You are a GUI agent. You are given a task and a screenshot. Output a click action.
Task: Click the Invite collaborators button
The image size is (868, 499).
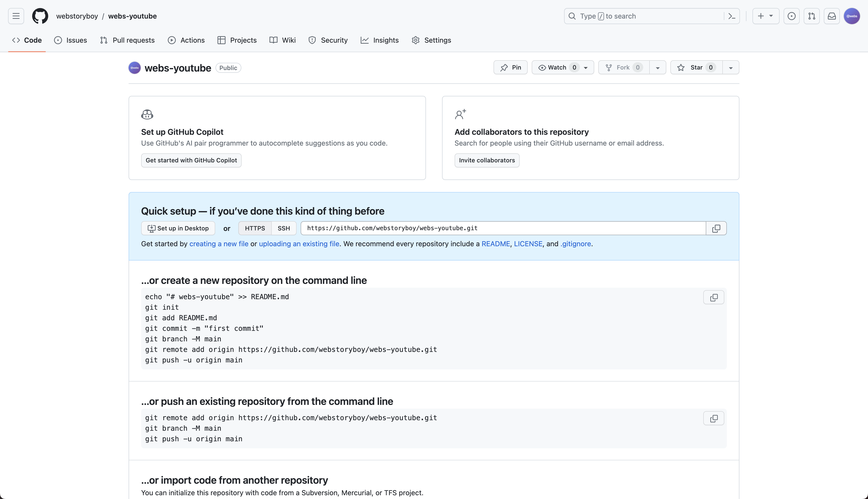coord(487,160)
